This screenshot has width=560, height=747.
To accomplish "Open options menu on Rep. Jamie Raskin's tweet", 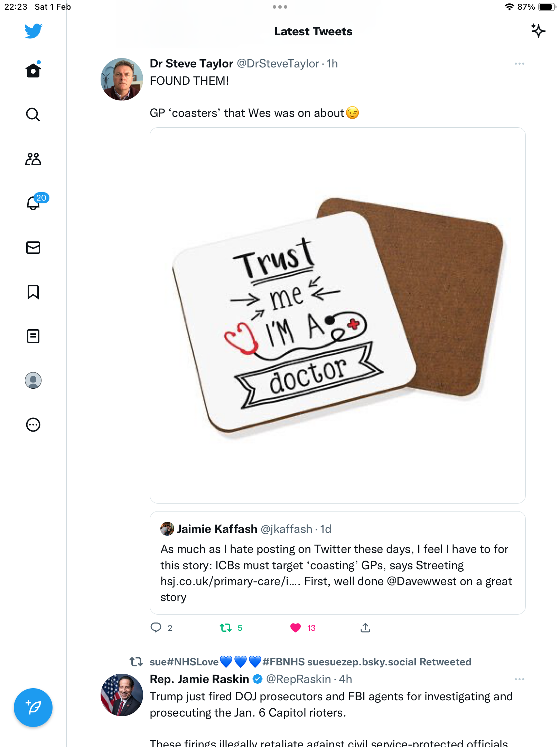I will 519,679.
